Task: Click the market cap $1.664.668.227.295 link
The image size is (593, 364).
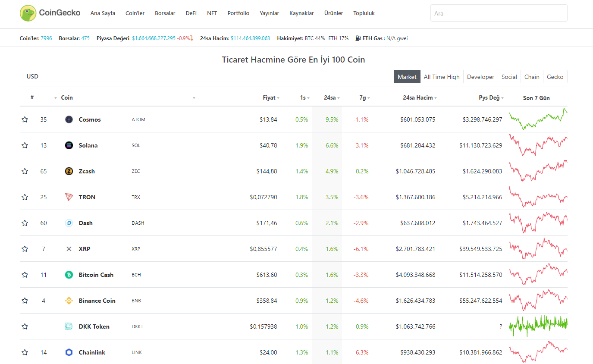Action: pos(154,38)
